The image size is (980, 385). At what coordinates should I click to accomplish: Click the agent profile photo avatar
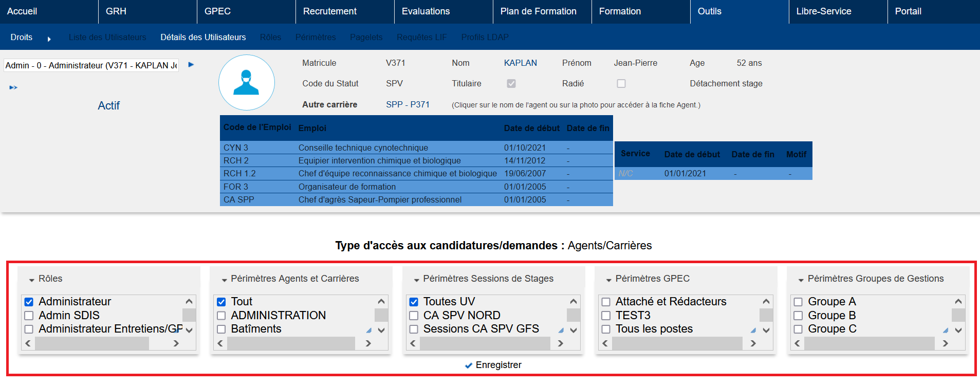[x=246, y=82]
